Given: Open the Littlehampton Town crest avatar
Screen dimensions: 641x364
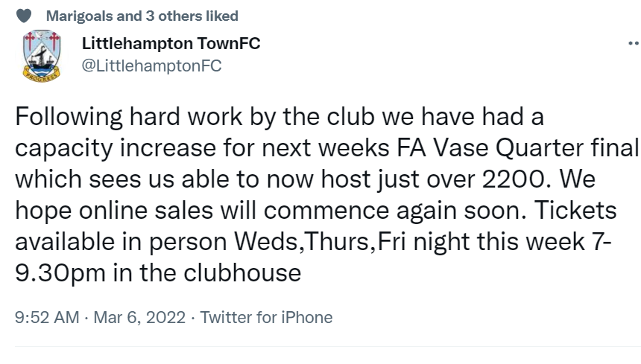Looking at the screenshot, I should (x=42, y=56).
